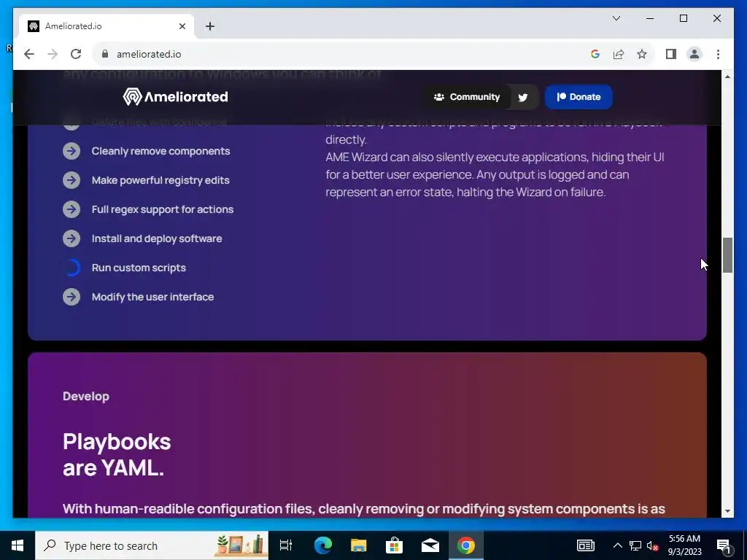Viewport: 747px width, 560px height.
Task: Click the Ameliorated logo in the site header
Action: click(x=175, y=97)
